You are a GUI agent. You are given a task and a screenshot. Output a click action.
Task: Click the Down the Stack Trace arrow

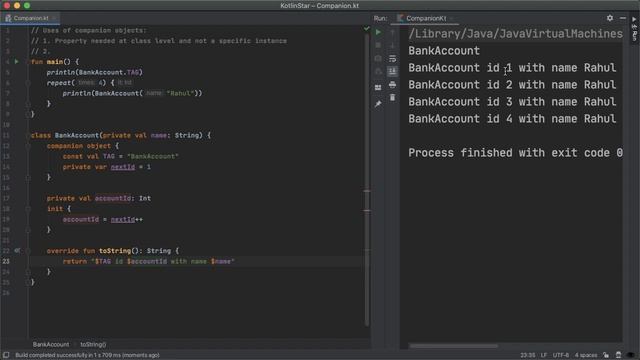click(392, 45)
